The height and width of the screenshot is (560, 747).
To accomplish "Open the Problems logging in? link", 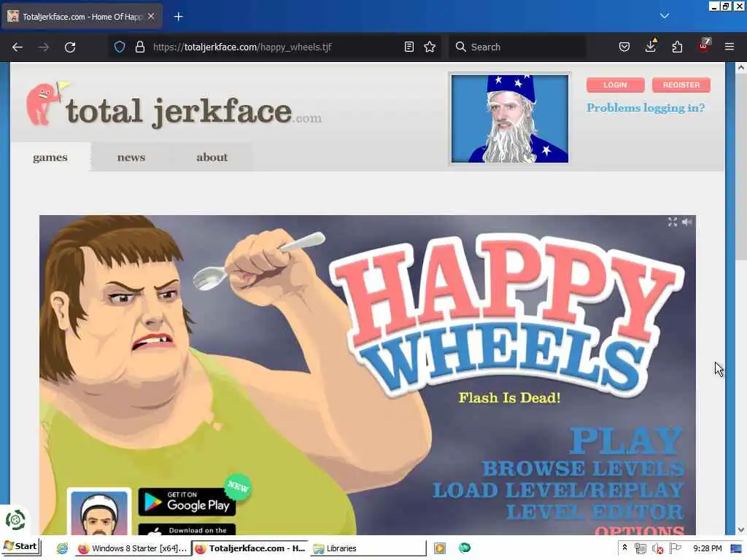I will click(x=646, y=108).
